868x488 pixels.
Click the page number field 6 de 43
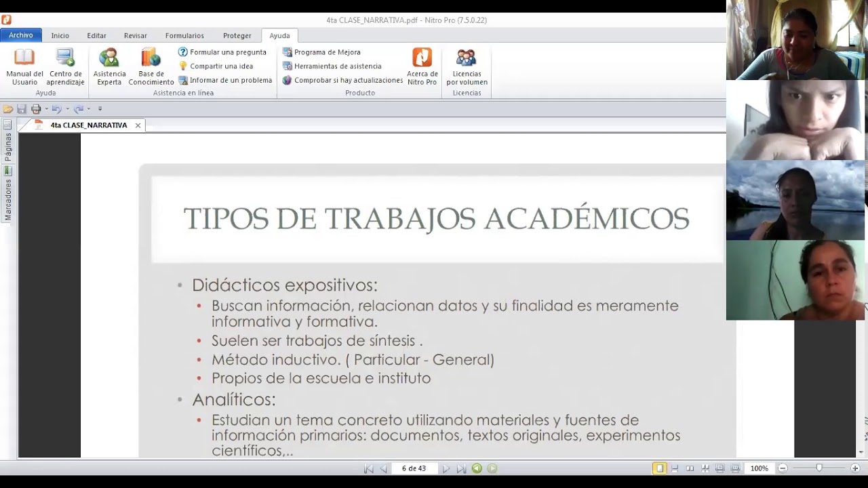414,468
